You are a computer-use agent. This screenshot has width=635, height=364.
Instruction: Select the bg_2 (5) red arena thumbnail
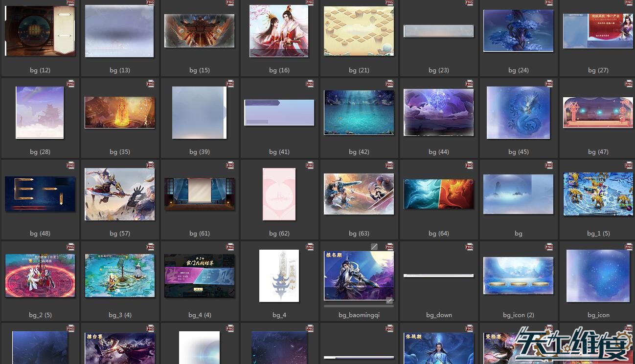point(40,276)
